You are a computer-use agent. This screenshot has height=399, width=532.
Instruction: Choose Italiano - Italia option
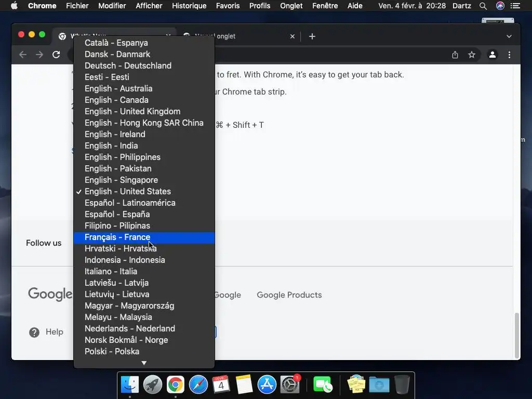click(144, 271)
